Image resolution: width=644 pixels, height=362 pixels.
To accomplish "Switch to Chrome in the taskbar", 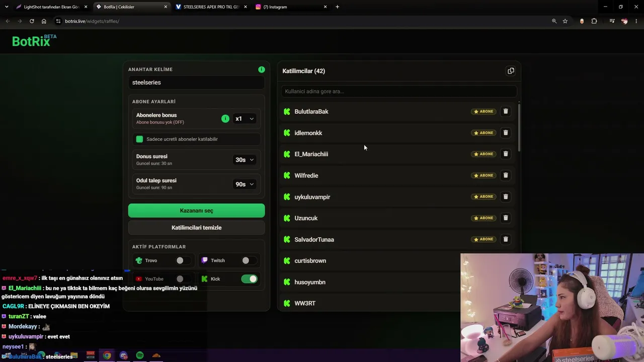I will [x=107, y=355].
